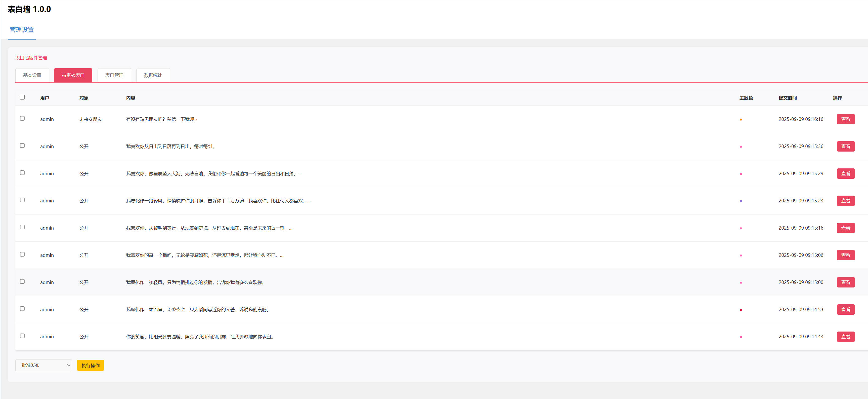Tick the 09:14:43 row checkbox
868x399 pixels.
point(22,336)
